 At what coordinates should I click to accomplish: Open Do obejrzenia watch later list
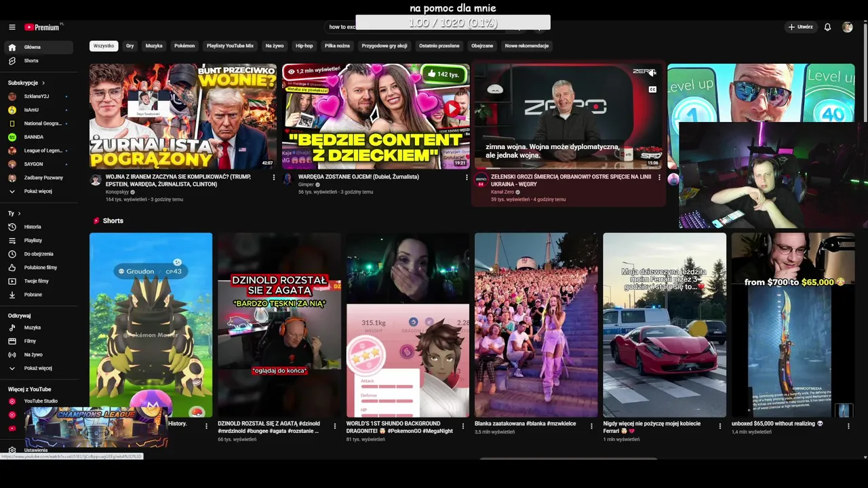pyautogui.click(x=39, y=254)
